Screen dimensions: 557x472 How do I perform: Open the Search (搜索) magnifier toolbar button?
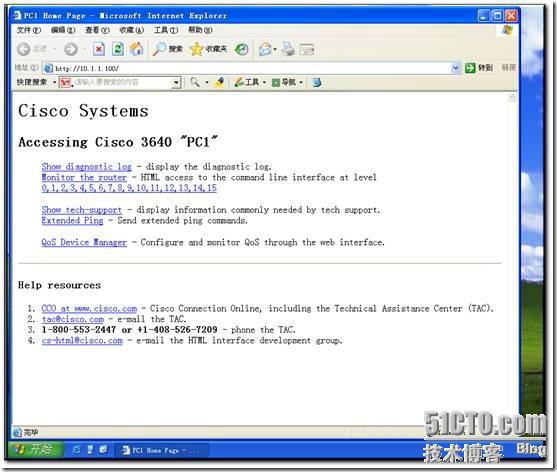[x=167, y=49]
